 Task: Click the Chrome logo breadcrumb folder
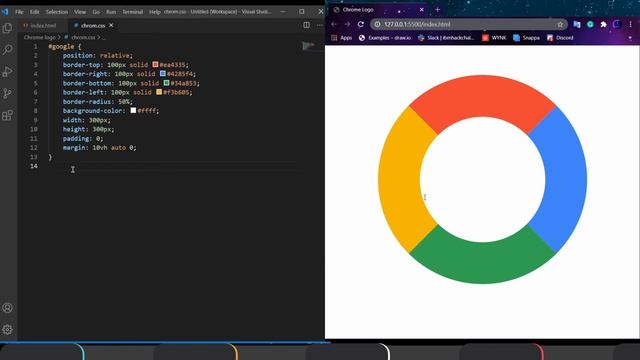click(x=39, y=37)
